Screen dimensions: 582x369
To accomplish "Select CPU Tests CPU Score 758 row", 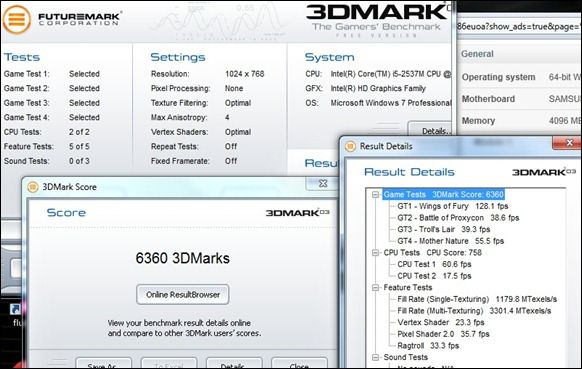I will 432,253.
